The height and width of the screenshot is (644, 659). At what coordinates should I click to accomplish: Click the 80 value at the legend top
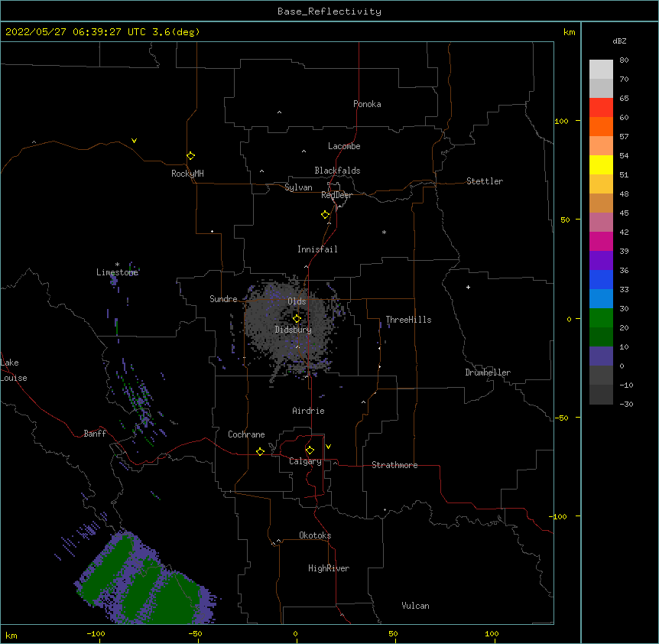coord(624,60)
